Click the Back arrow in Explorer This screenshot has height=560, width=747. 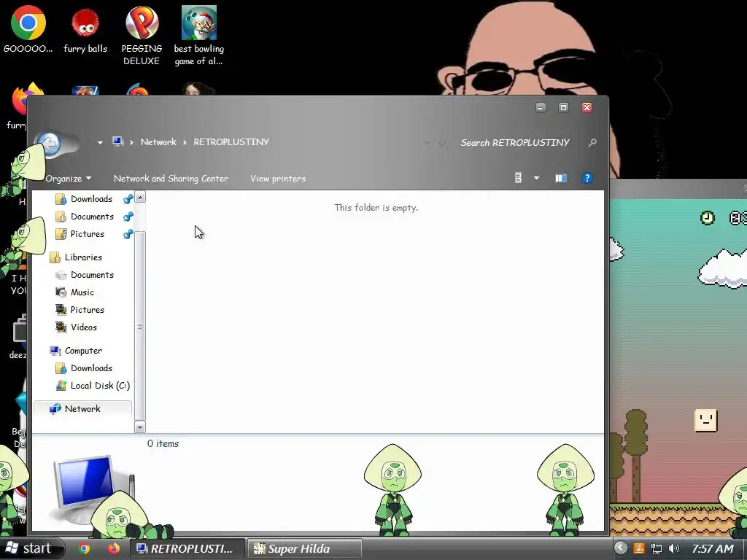click(x=50, y=143)
